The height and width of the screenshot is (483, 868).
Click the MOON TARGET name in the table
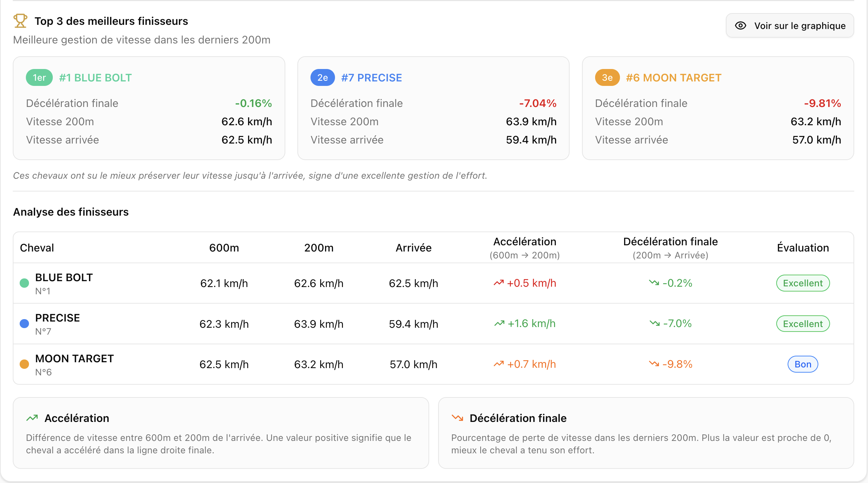[x=75, y=358]
